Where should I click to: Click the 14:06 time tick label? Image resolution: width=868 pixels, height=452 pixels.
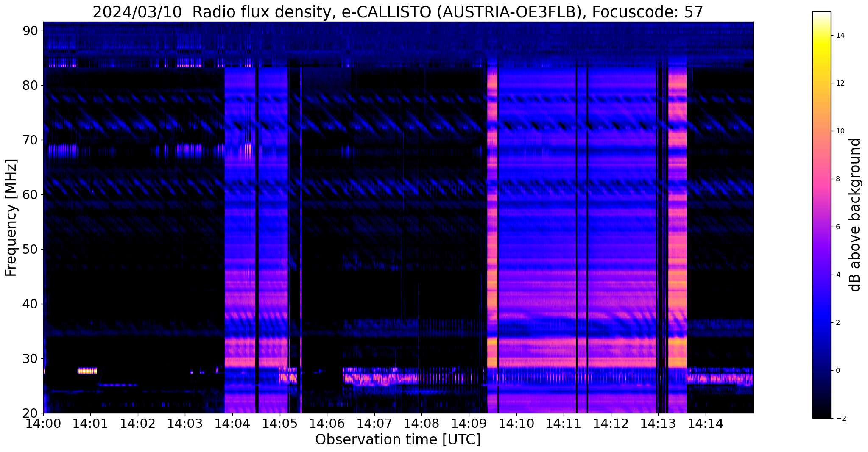[327, 424]
